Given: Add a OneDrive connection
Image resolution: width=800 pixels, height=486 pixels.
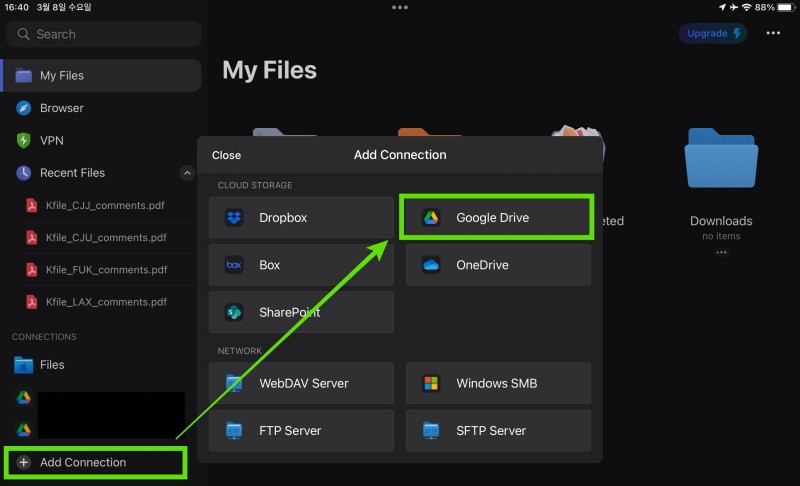Looking at the screenshot, I should click(x=498, y=265).
